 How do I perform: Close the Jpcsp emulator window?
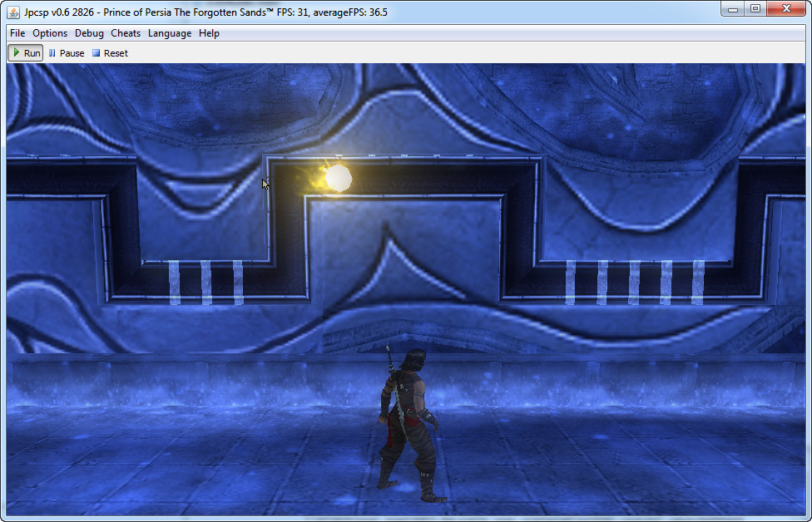(786, 9)
